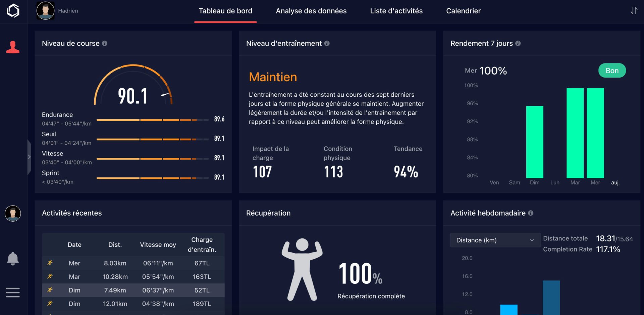Click the Completion Rate 117.1% value
The image size is (644, 315).
(x=608, y=249)
